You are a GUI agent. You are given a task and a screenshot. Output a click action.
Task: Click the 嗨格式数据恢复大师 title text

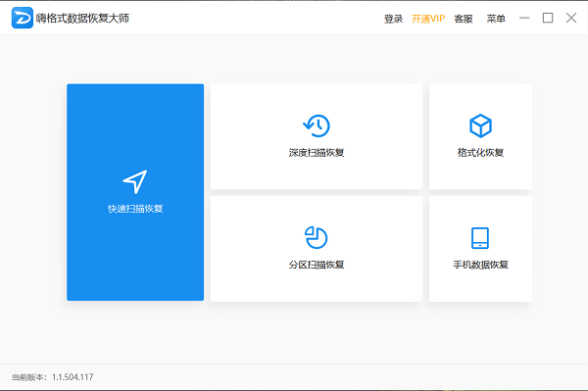pyautogui.click(x=82, y=18)
